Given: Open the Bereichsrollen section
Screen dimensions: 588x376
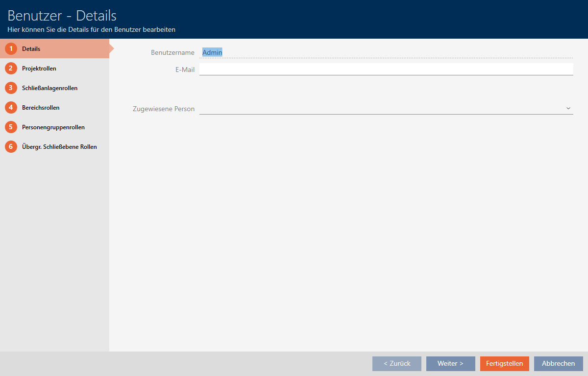Looking at the screenshot, I should (x=41, y=108).
